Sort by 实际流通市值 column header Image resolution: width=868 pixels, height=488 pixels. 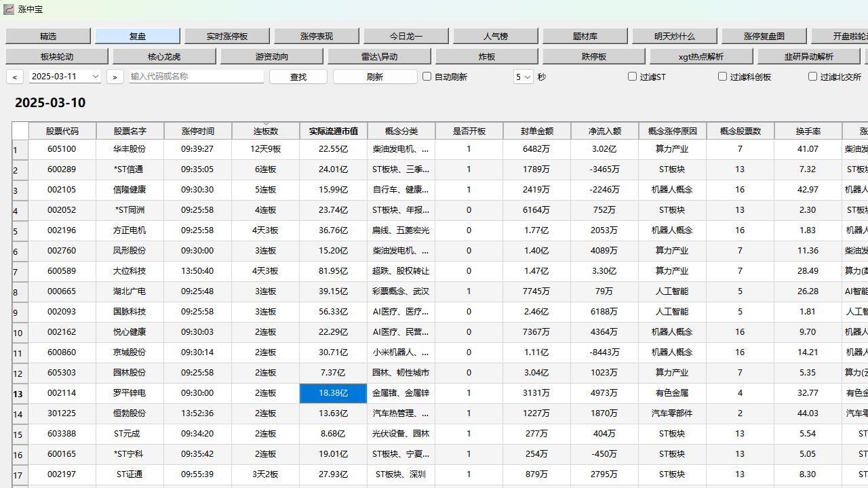334,131
